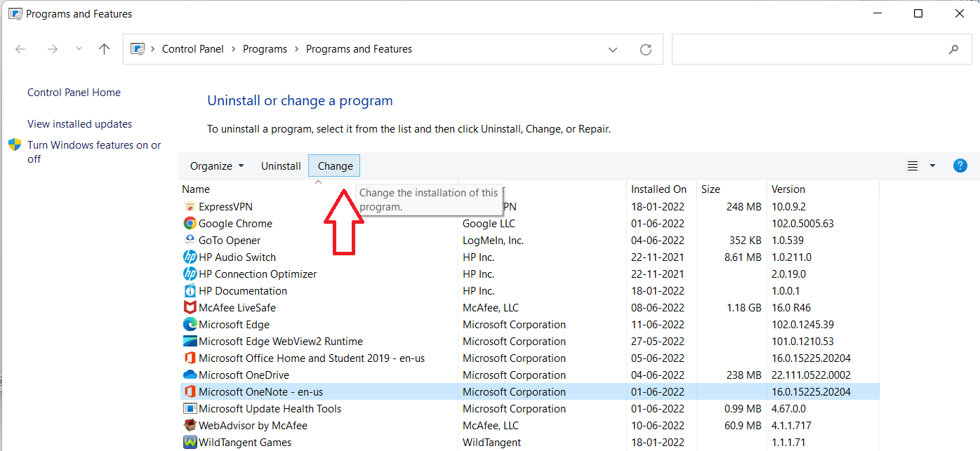Screen dimensions: 980x451
Task: Click the Microsoft OneNote icon
Action: pyautogui.click(x=190, y=392)
